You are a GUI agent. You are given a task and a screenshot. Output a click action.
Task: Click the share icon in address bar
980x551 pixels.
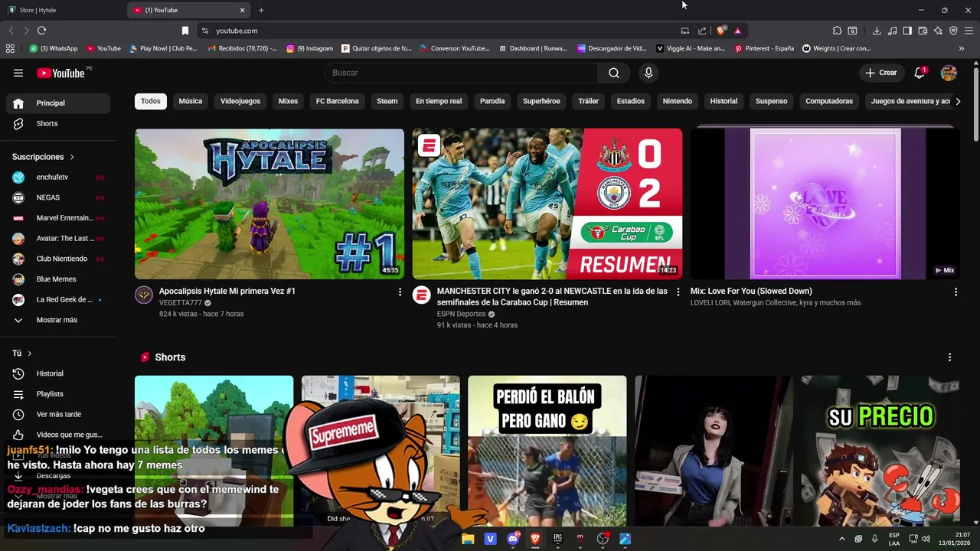pyautogui.click(x=702, y=31)
